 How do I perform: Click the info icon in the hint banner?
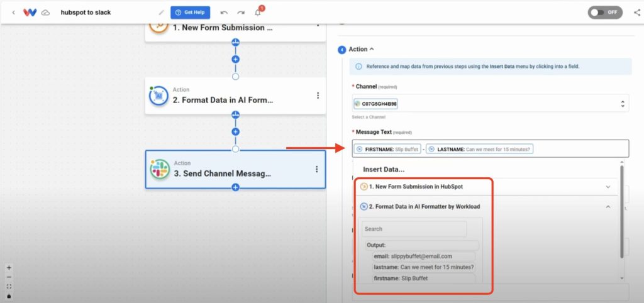tap(358, 67)
